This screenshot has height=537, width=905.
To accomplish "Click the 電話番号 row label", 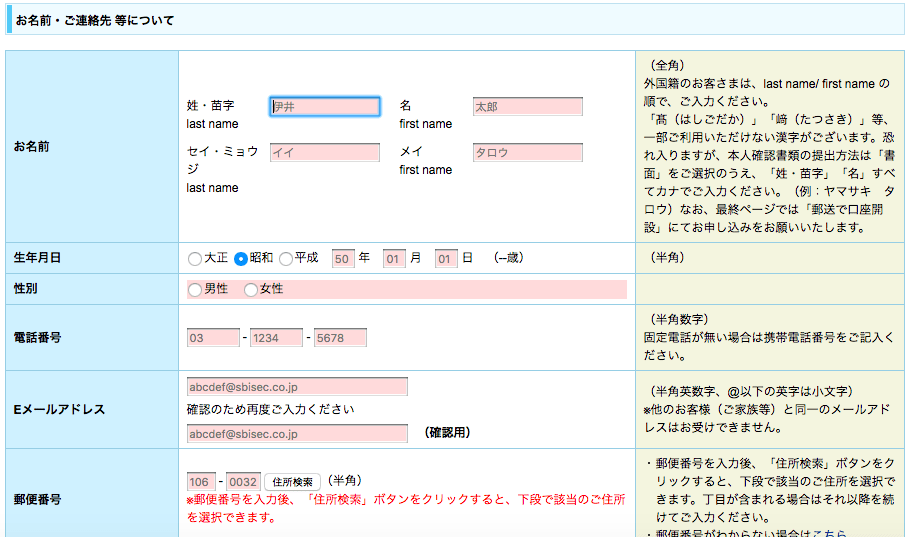I will click(x=38, y=338).
